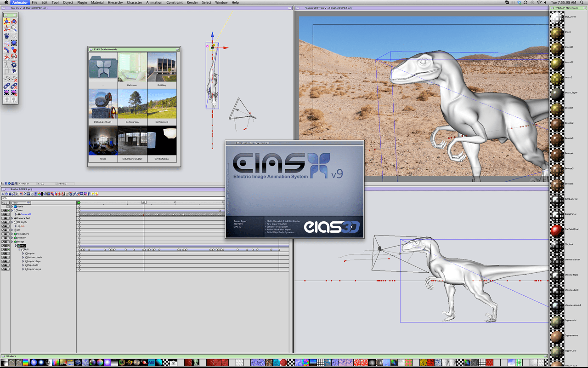Viewport: 588px width, 368px height.
Task: Open the parent folder in EIAS Environments
Action: click(103, 67)
